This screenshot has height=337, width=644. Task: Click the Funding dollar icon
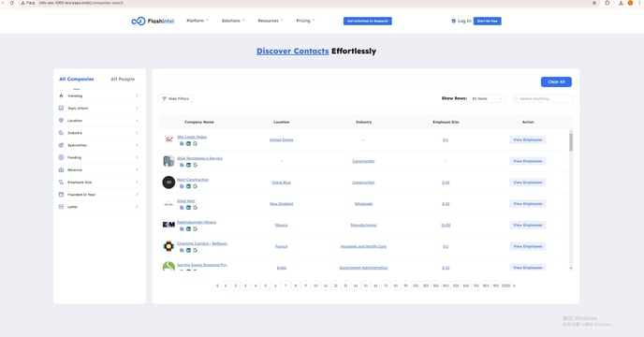[61, 157]
